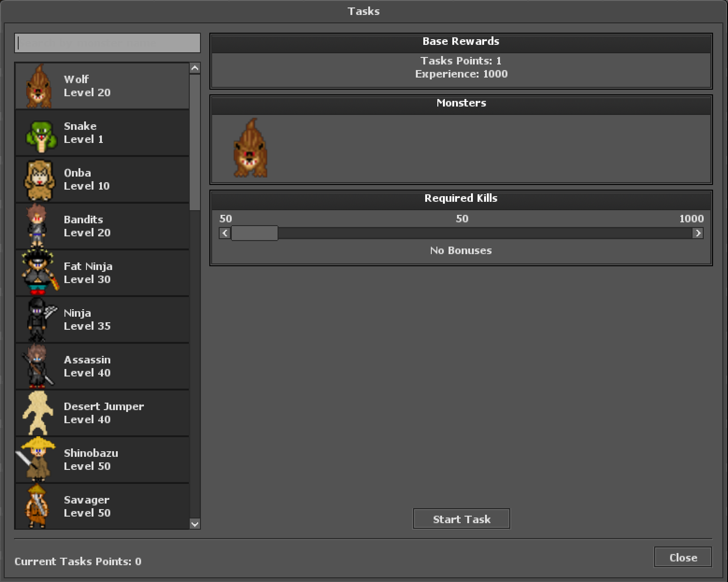This screenshot has height=582, width=728.
Task: Click the black Ninja sprite
Action: (38, 319)
